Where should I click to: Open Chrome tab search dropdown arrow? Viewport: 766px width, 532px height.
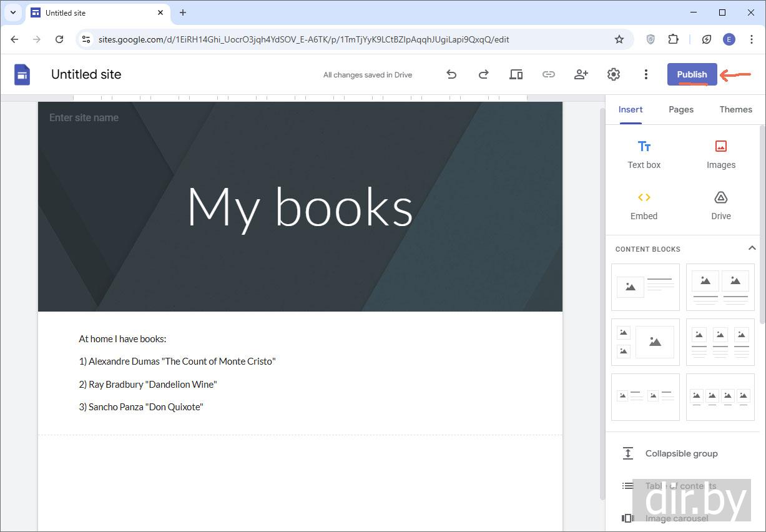pos(12,12)
